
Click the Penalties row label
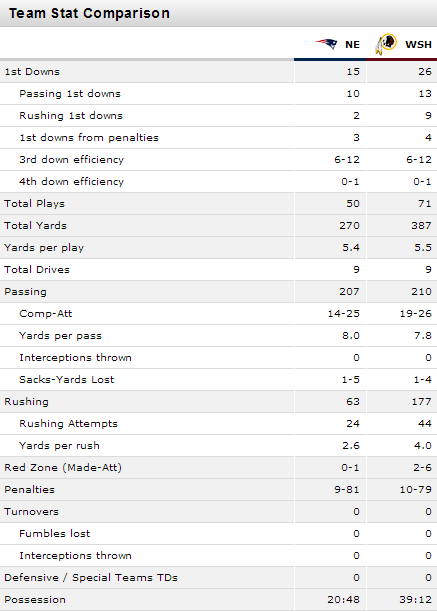29,490
